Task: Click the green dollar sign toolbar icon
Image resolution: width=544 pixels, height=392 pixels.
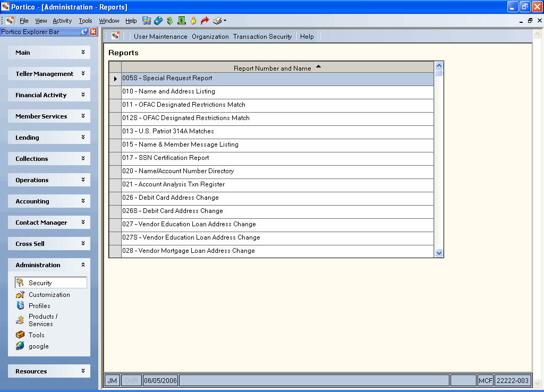Action: 169,21
